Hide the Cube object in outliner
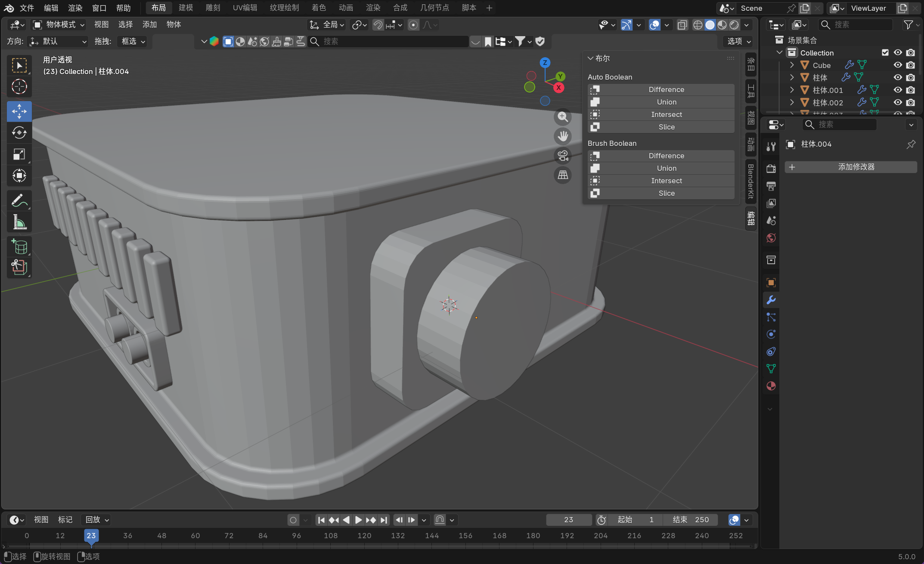The image size is (924, 564). (x=898, y=65)
